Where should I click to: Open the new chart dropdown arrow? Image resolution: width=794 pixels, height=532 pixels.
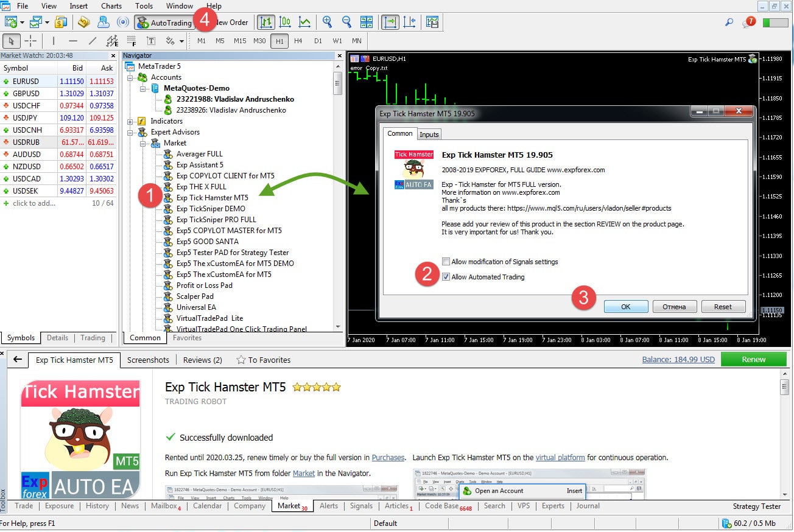point(23,23)
